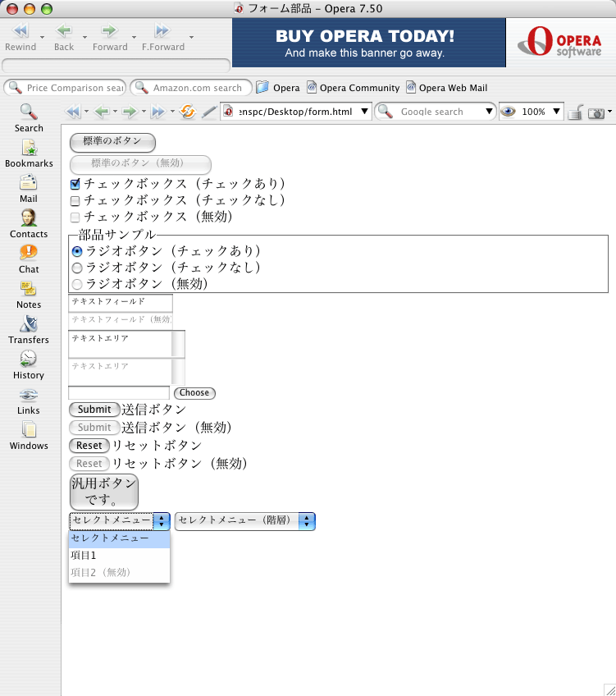Click the small forward arrow in address toolbar
The width and height of the screenshot is (616, 696).
pos(130,112)
